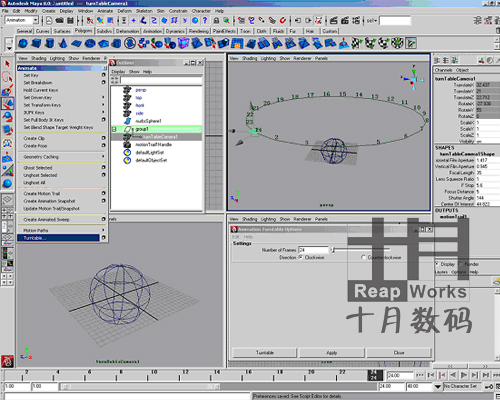The height and width of the screenshot is (400, 500).
Task: Click the Number of Frames input field
Action: tap(313, 250)
